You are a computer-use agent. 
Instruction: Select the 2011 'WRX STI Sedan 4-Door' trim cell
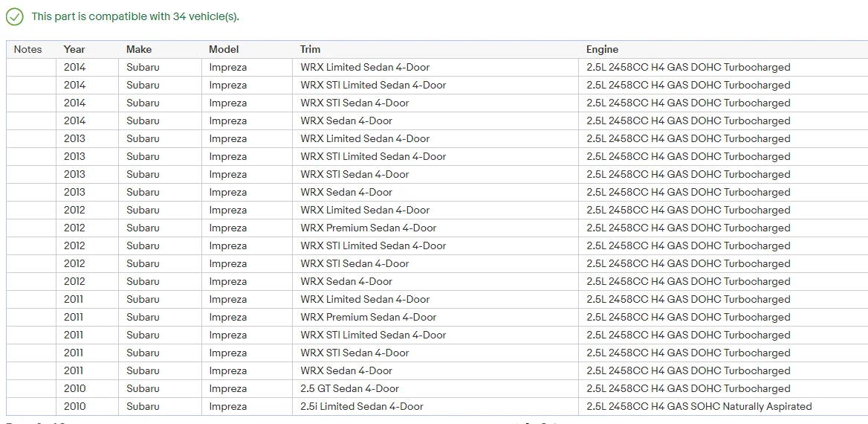point(435,353)
